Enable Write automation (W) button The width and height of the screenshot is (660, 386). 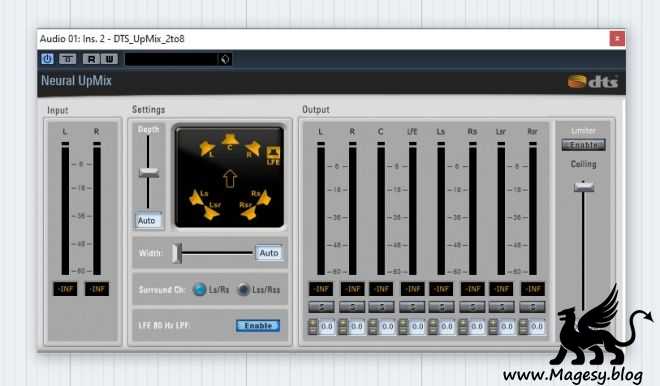(109, 59)
